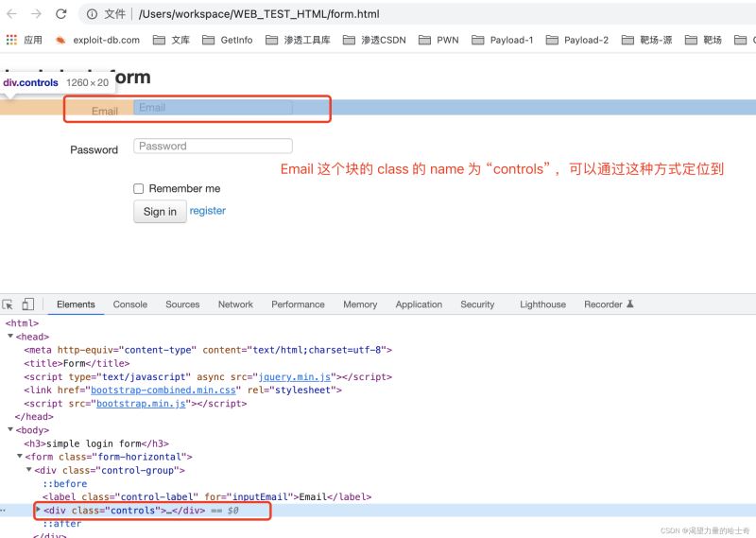
Task: Switch to the Console tab
Action: tap(129, 304)
